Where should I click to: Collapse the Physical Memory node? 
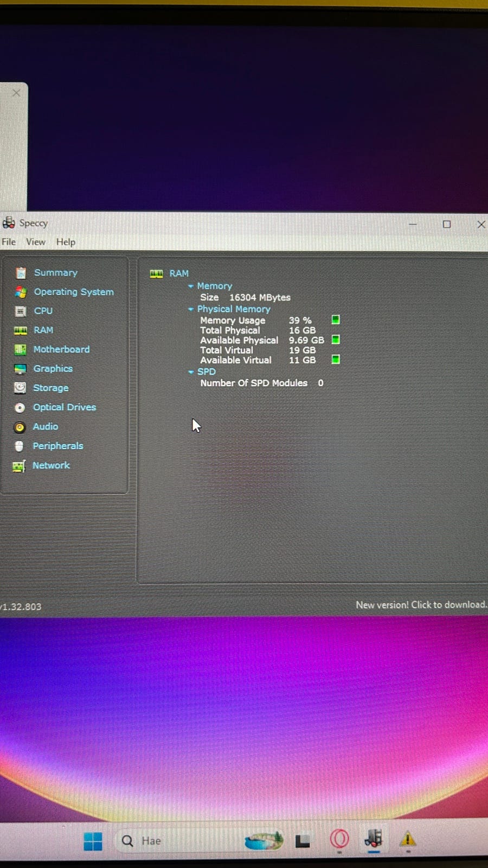[x=191, y=309]
